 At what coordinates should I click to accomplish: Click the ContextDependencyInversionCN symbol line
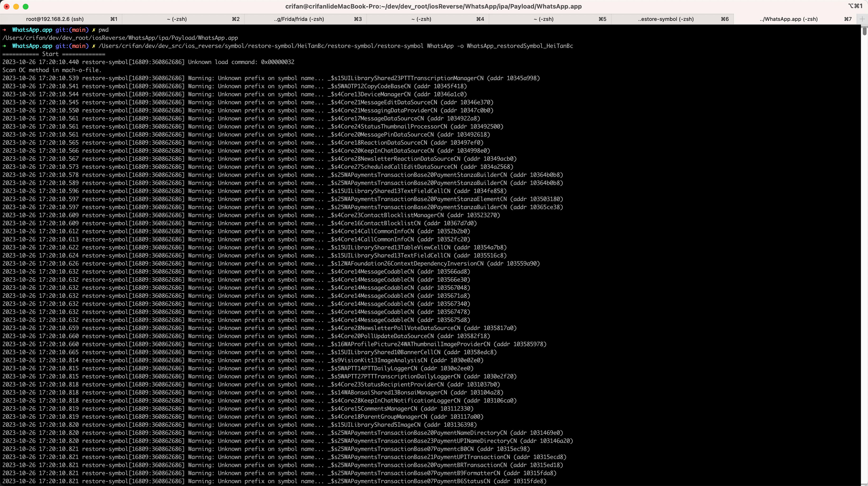(271, 264)
